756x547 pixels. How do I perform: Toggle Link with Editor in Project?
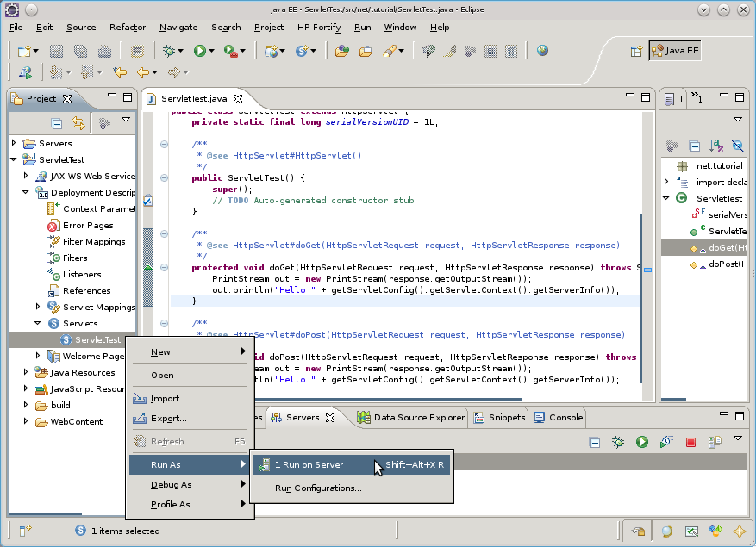click(x=78, y=123)
